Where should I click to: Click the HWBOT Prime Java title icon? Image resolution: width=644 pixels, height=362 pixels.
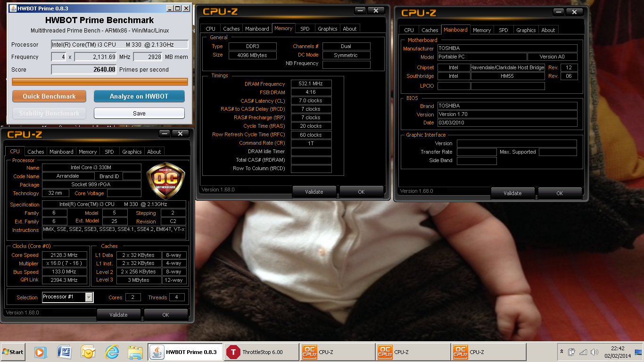(13, 8)
